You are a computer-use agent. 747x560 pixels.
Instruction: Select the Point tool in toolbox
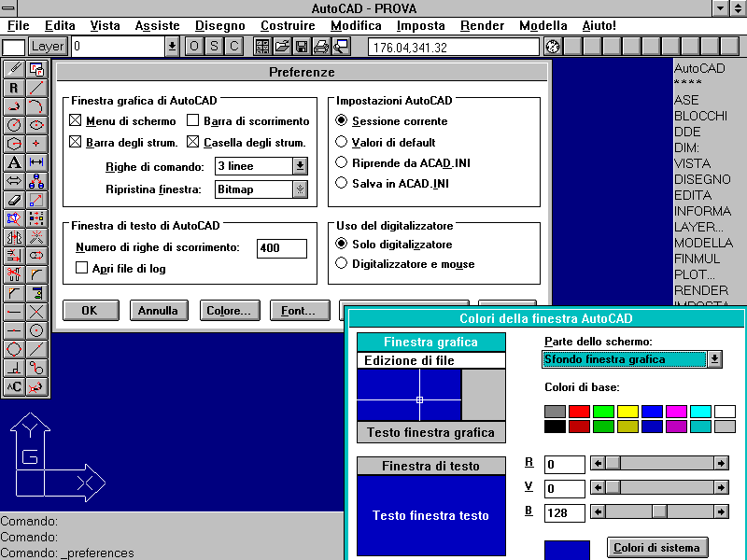[x=36, y=144]
